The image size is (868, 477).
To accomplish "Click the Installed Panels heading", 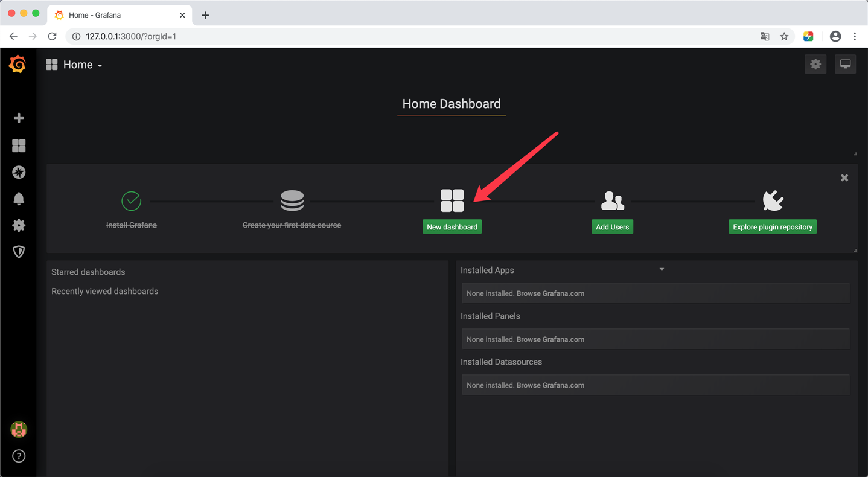I will coord(490,316).
